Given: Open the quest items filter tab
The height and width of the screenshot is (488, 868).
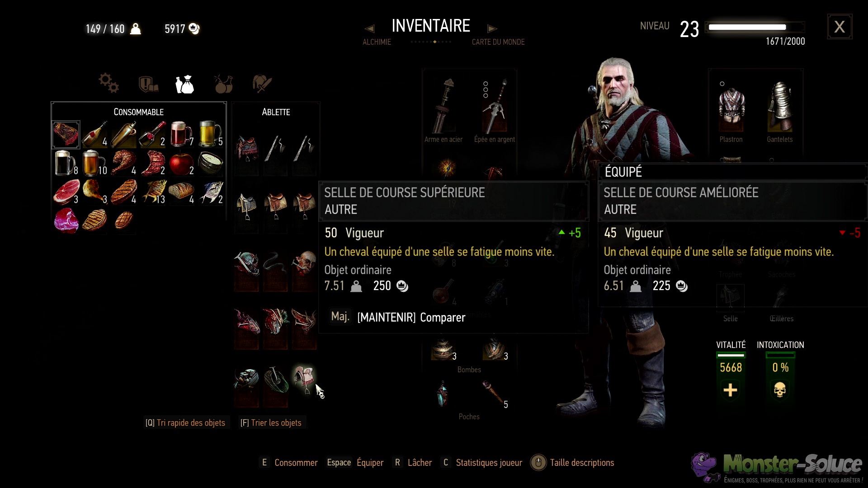Looking at the screenshot, I should (148, 84).
